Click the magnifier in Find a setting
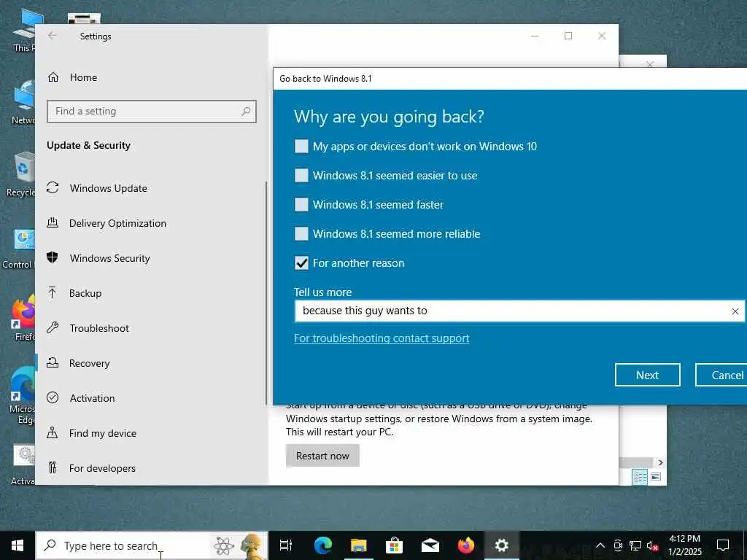The width and height of the screenshot is (747, 560). (x=246, y=112)
